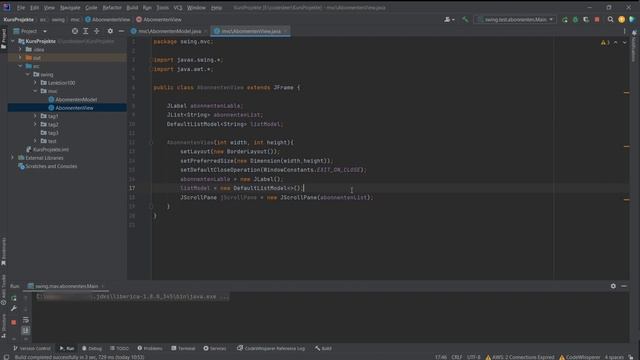Select AbonnentenModel class in project tree
640x360 pixels.
pos(73,100)
